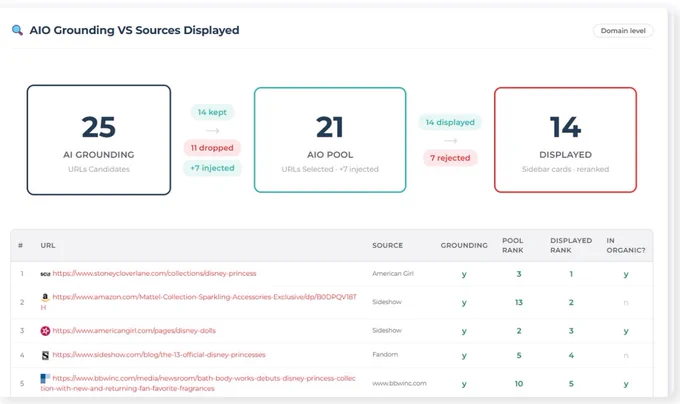The width and height of the screenshot is (680, 404).
Task: Open the americangirl.com disney-dolls link
Action: pos(134,331)
